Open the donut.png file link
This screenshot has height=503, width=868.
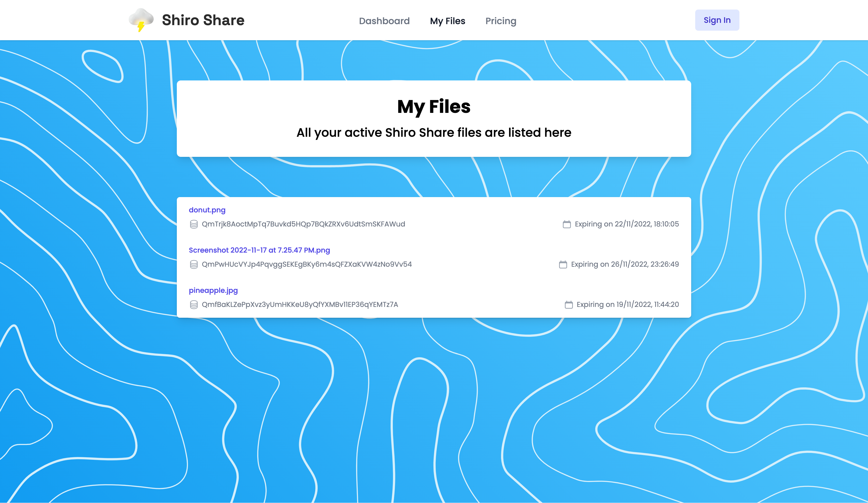point(207,210)
